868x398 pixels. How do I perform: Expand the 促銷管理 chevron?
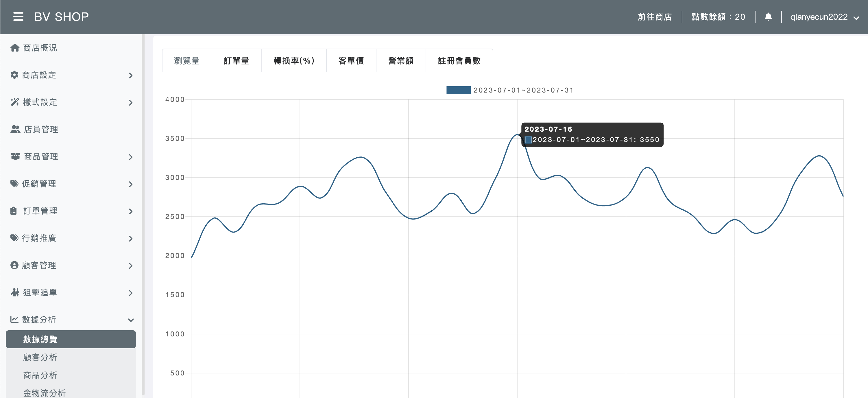point(131,184)
